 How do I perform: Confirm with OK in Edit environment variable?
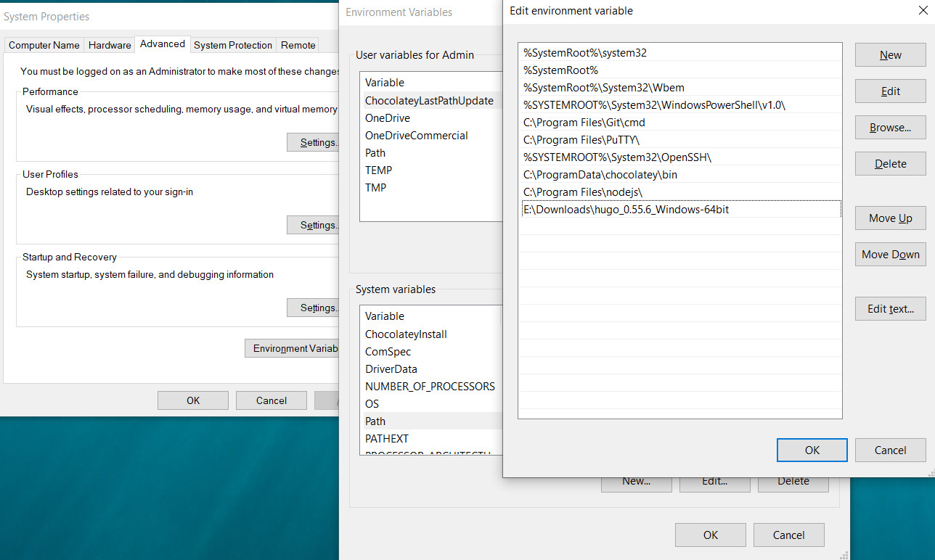[x=812, y=450]
